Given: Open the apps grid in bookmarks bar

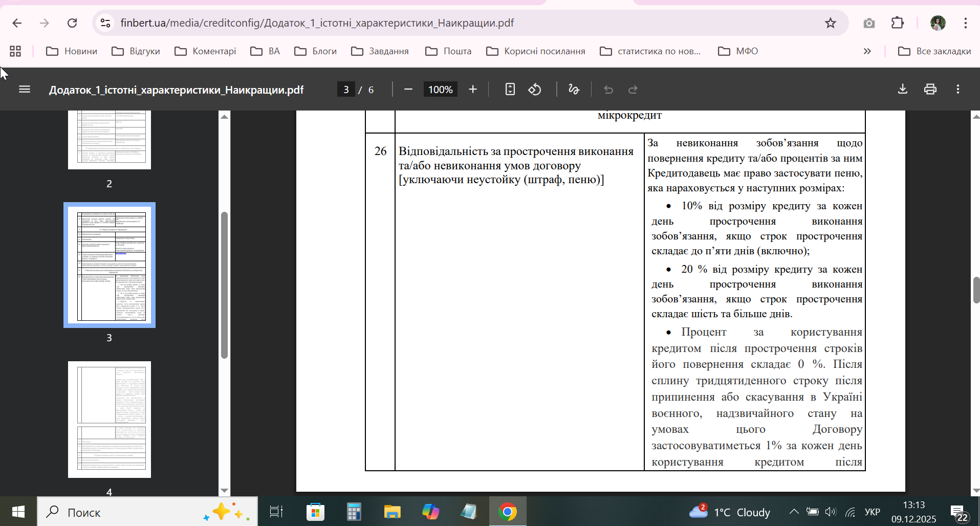Looking at the screenshot, I should coord(15,51).
